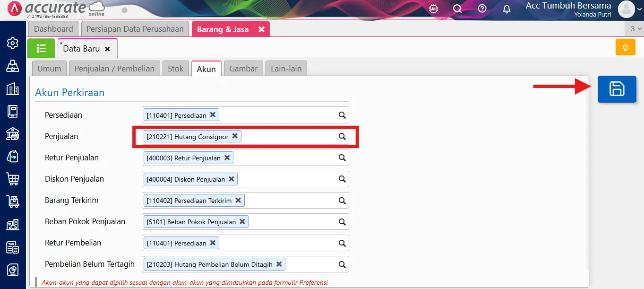Screen dimensions: 644x289
Task: Expand the tab count dropdown showing 3
Action: pos(635,29)
